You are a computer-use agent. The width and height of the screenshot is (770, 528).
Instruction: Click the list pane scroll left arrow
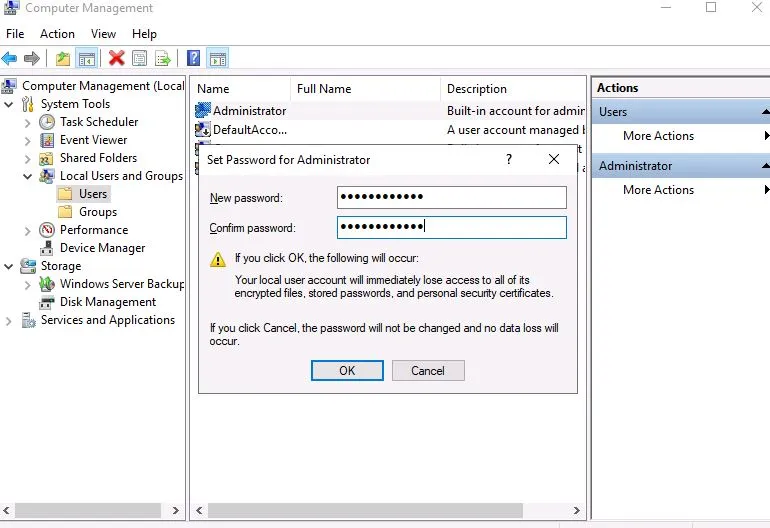[x=199, y=510]
